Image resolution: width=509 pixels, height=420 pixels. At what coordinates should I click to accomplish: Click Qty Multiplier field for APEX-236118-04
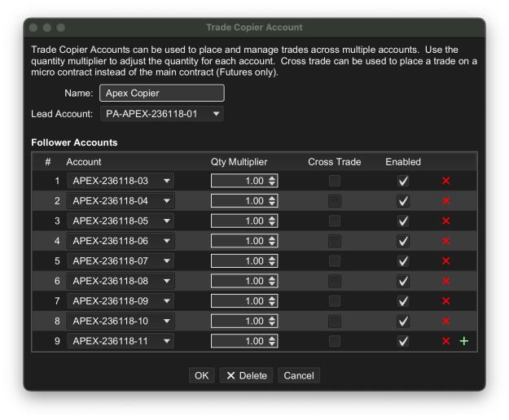(x=244, y=201)
